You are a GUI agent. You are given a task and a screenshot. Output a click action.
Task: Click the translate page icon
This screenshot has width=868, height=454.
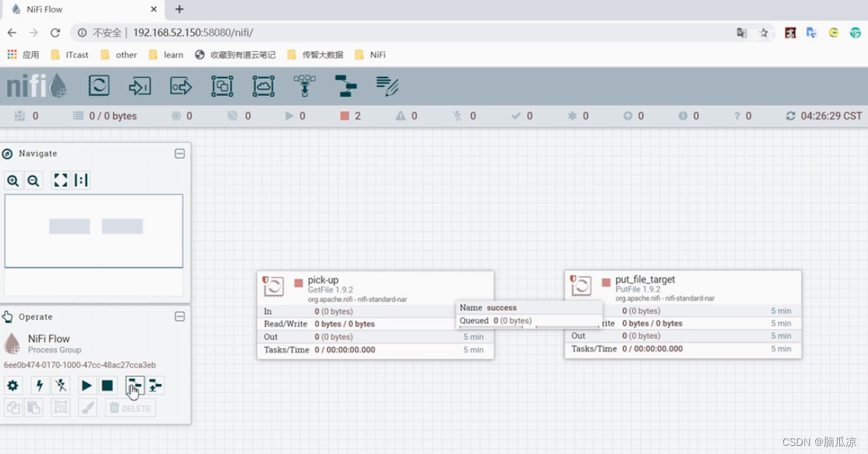point(742,33)
